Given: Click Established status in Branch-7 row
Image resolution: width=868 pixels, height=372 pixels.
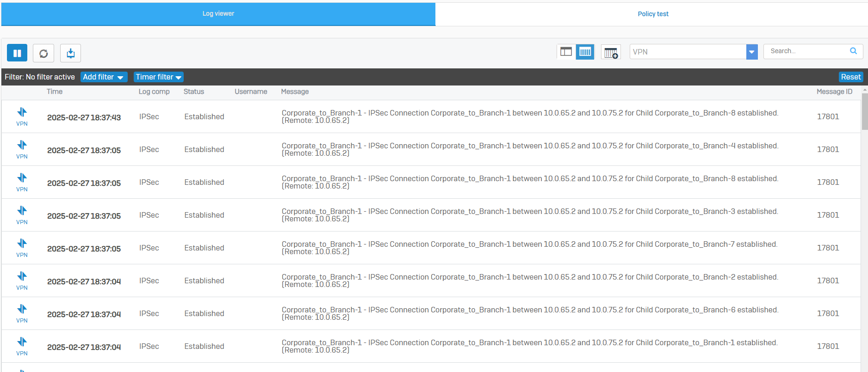Looking at the screenshot, I should click(x=204, y=248).
